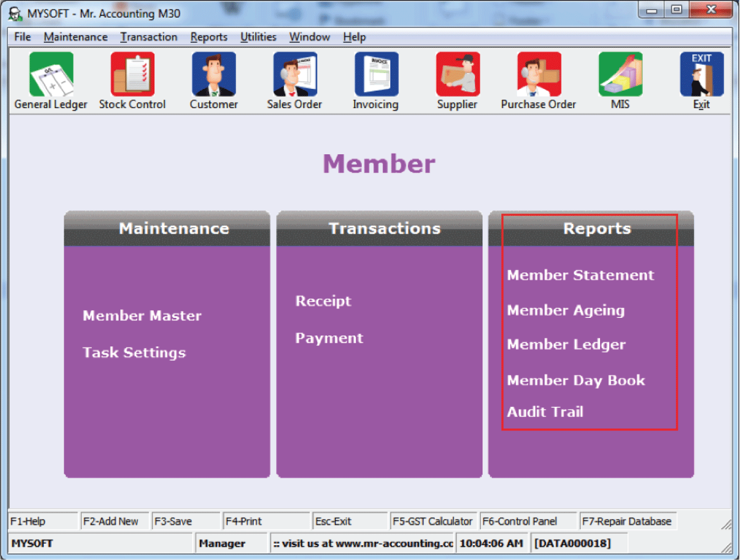Open the General Ledger module icon
This screenshot has height=560, width=740.
pyautogui.click(x=51, y=74)
